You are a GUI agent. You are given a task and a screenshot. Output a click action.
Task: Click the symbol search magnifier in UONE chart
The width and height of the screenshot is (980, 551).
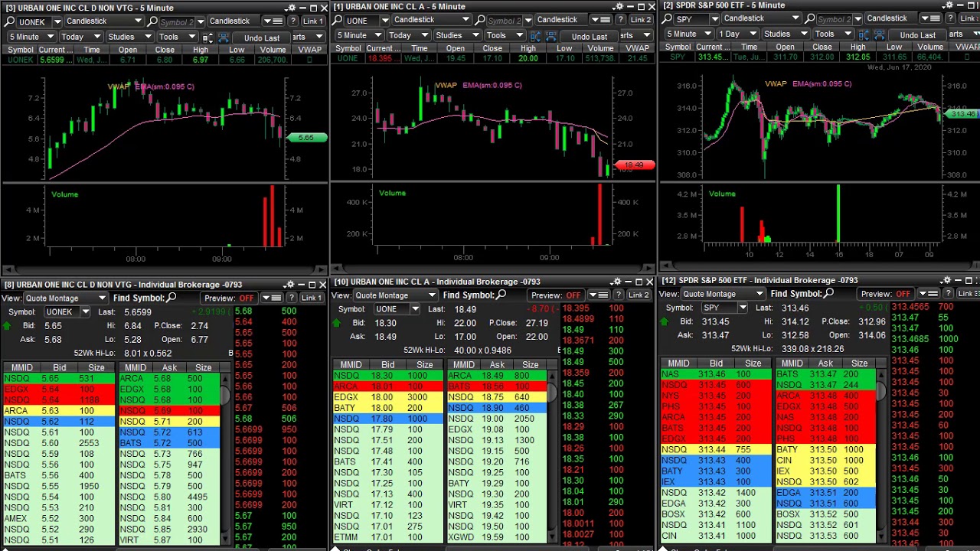coord(337,20)
